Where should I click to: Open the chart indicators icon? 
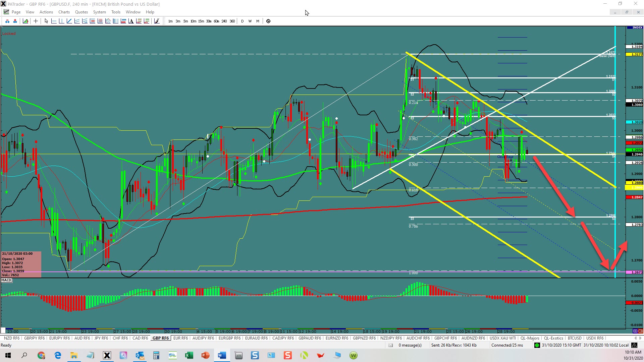[25, 21]
